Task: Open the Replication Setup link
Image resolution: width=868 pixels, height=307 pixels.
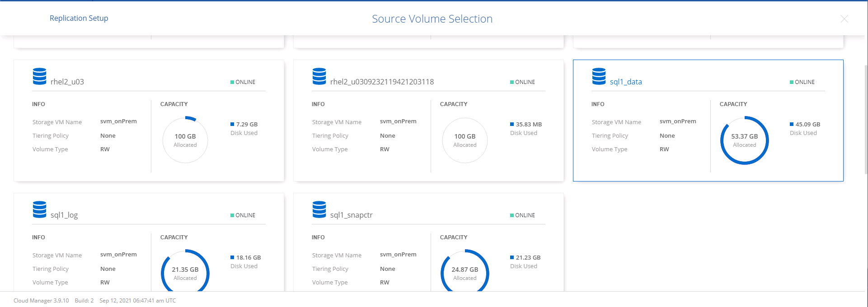Action: click(x=79, y=18)
